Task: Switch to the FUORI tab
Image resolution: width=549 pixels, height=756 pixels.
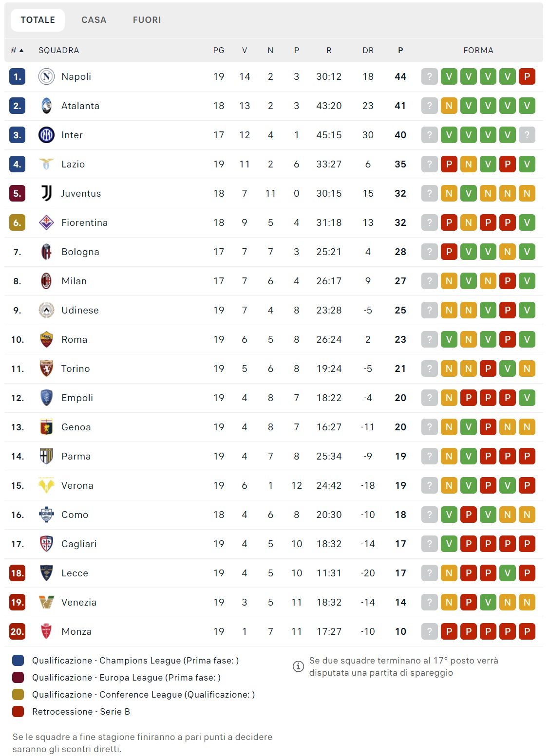Action: [147, 20]
